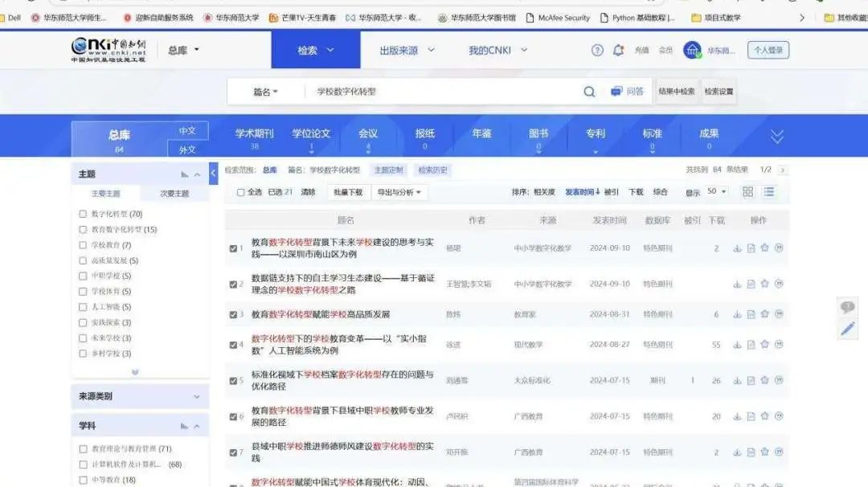Open the pencil feedback icon on right edge
This screenshot has width=868, height=487.
(x=847, y=328)
